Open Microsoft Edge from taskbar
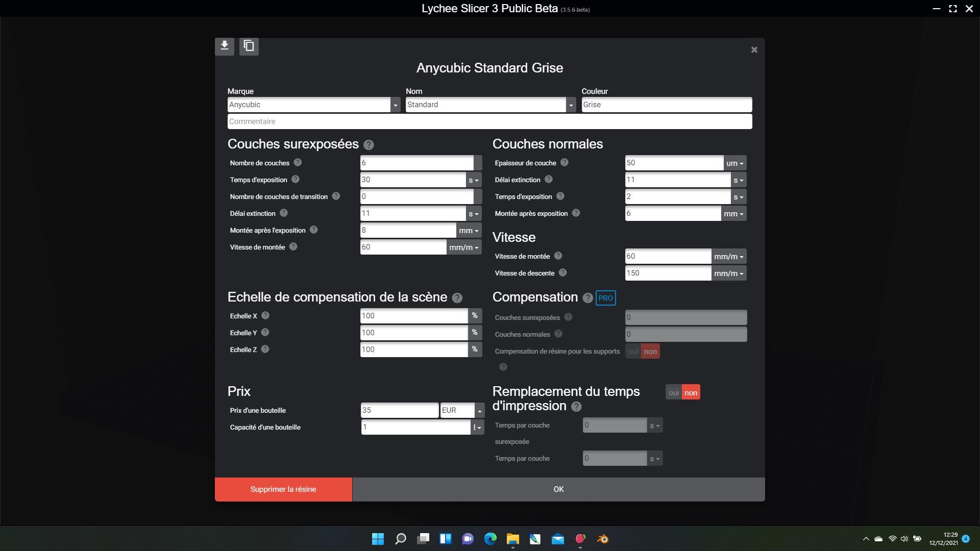The height and width of the screenshot is (551, 980). click(491, 539)
